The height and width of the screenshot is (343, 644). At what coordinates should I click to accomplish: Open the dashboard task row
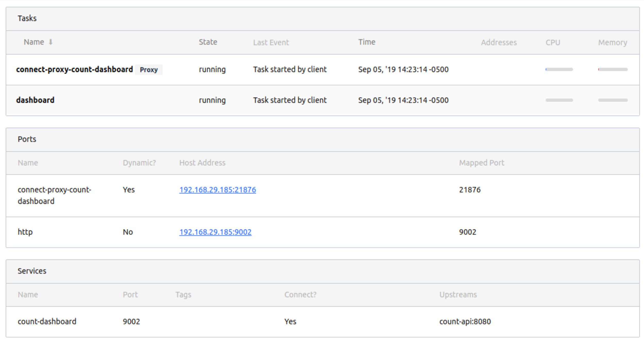tap(35, 100)
